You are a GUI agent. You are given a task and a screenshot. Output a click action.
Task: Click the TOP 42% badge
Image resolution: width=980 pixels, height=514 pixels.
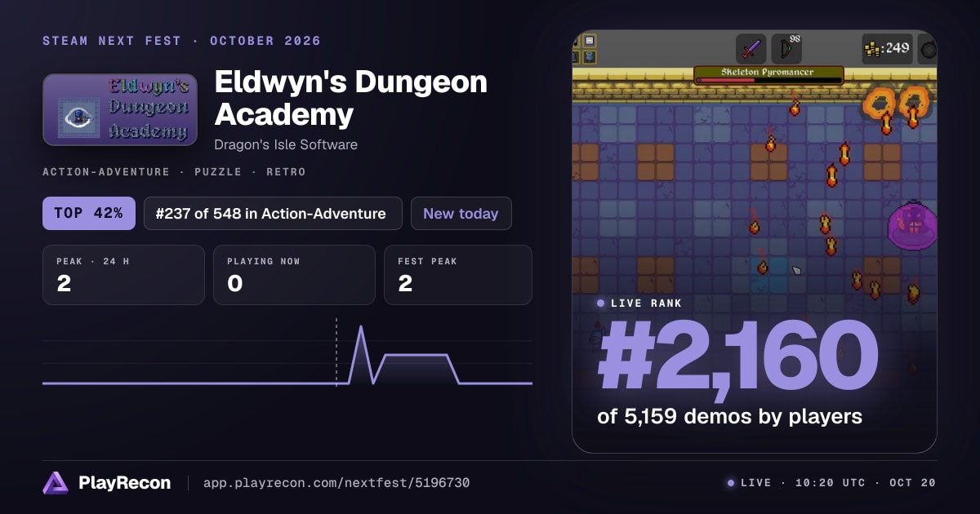pyautogui.click(x=88, y=214)
